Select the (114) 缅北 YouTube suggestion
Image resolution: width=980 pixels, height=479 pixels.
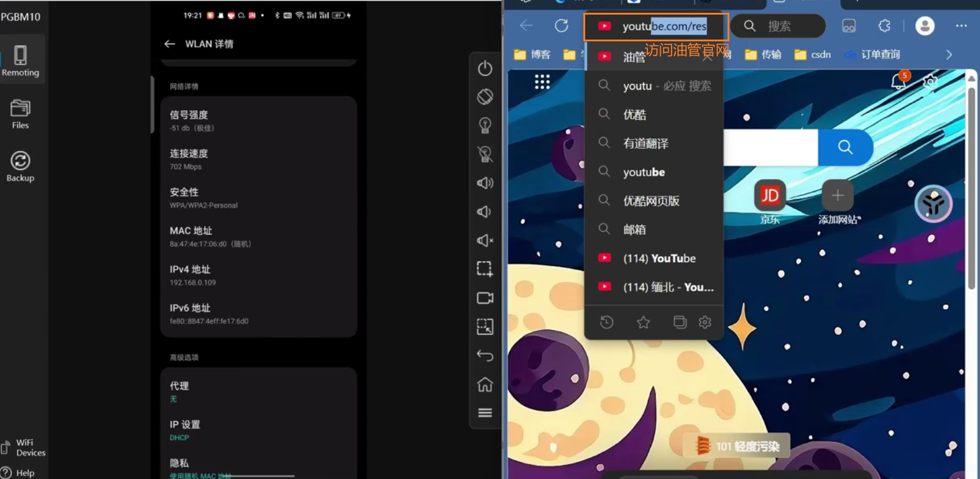(x=654, y=287)
